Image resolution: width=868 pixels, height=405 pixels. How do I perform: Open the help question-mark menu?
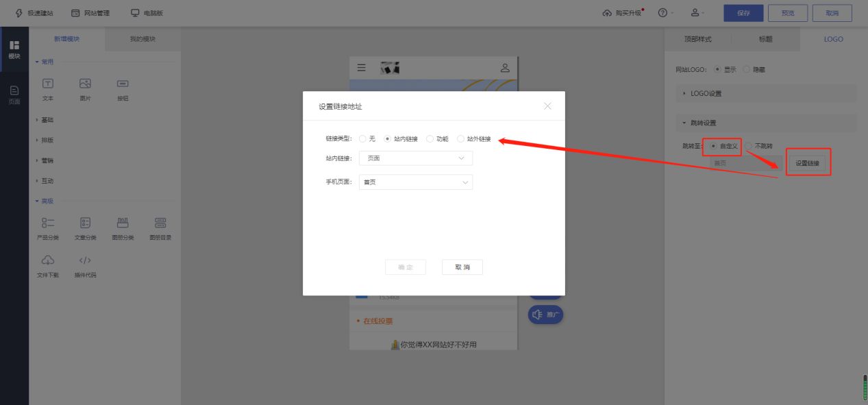tap(662, 13)
